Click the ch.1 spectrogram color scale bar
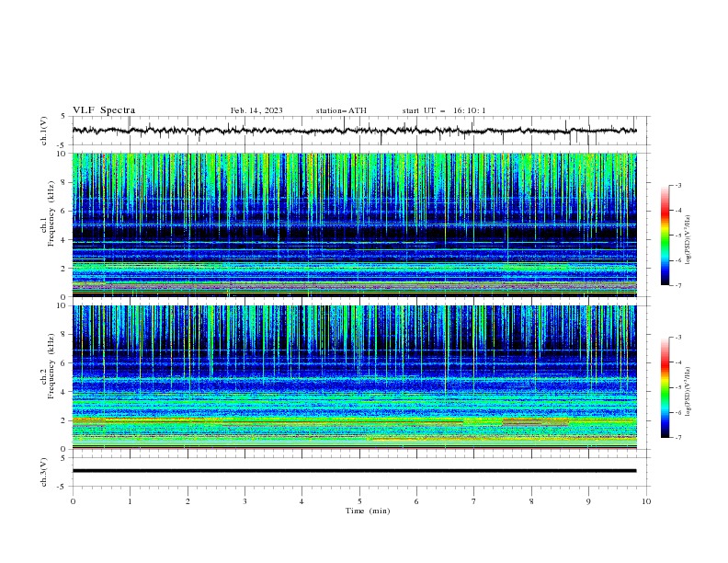Screen dimensions: 728x563 point(665,236)
